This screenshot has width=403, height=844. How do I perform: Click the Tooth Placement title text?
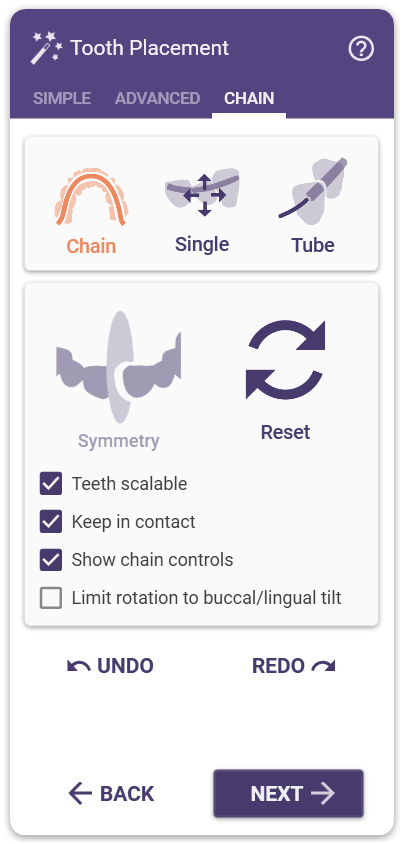pos(150,48)
